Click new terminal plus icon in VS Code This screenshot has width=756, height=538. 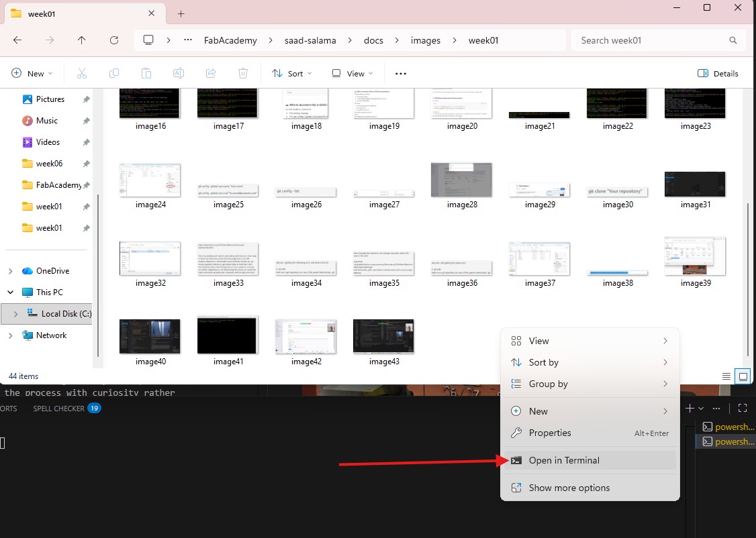(690, 409)
